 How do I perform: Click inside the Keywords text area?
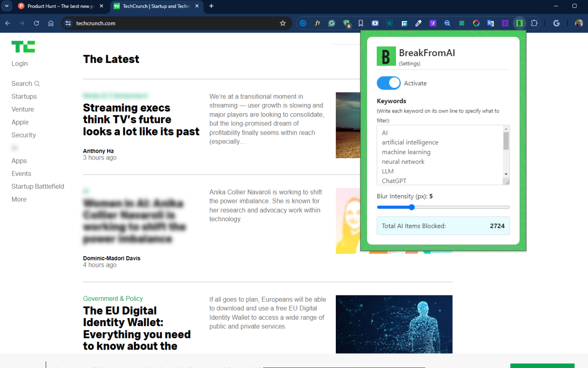pos(440,155)
